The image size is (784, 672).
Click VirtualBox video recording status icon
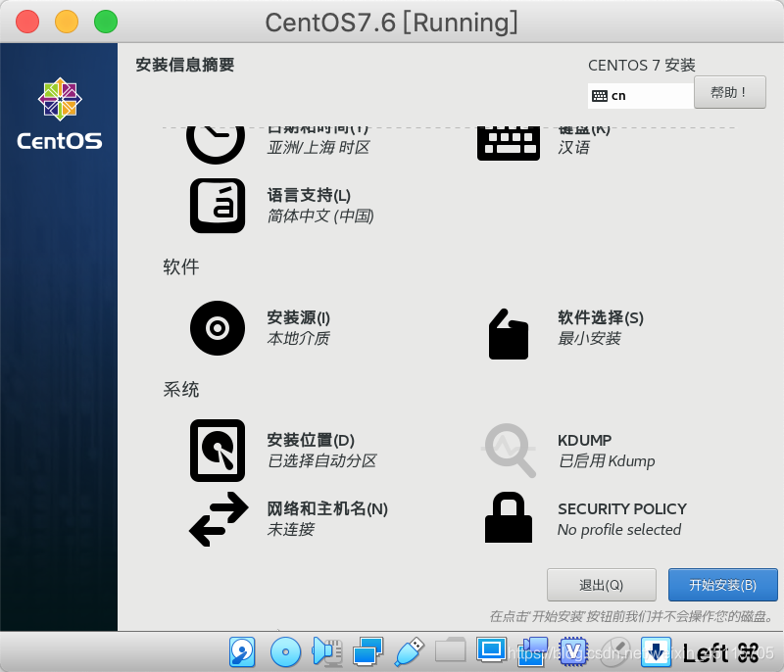coord(532,651)
